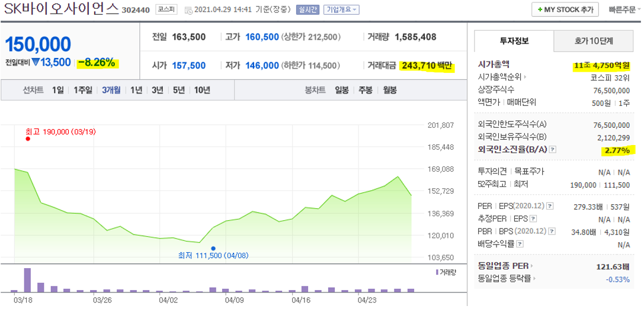The height and width of the screenshot is (309, 644).
Task: Open the help icon next to 추정PER EPS
Action: 534,219
